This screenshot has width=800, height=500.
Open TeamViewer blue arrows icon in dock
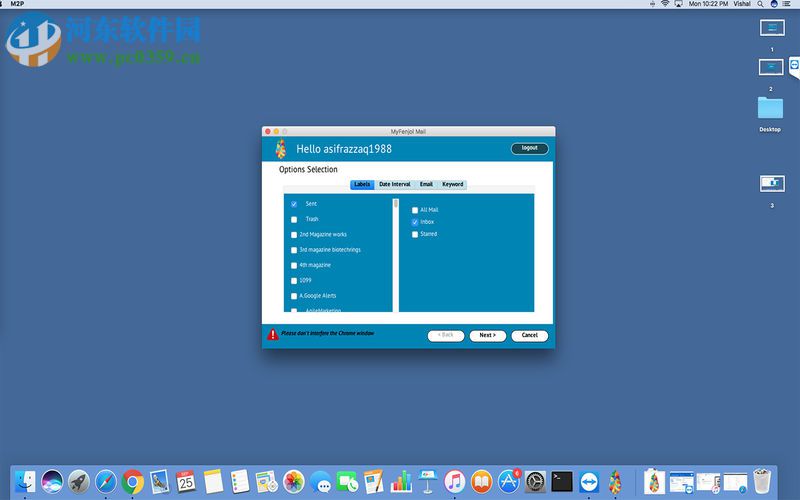589,482
